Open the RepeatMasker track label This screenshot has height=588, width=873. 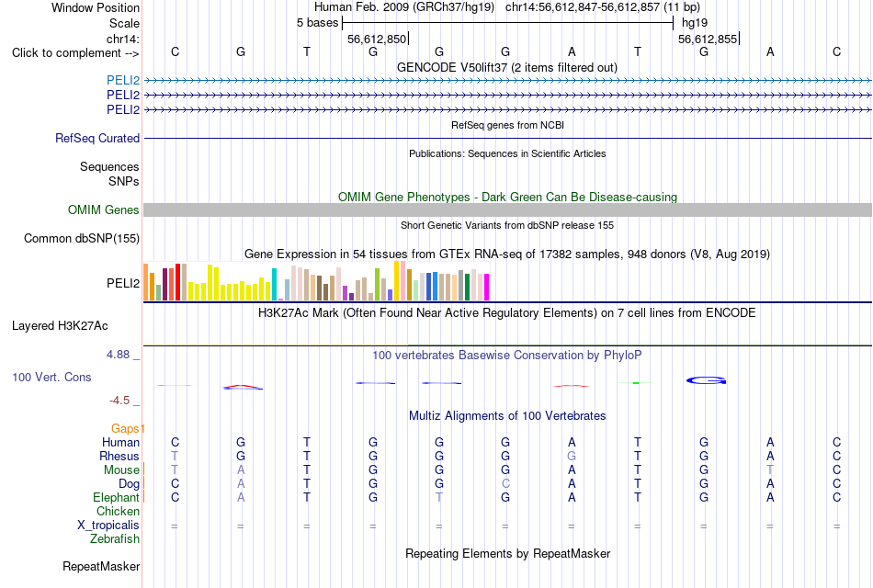tap(101, 566)
